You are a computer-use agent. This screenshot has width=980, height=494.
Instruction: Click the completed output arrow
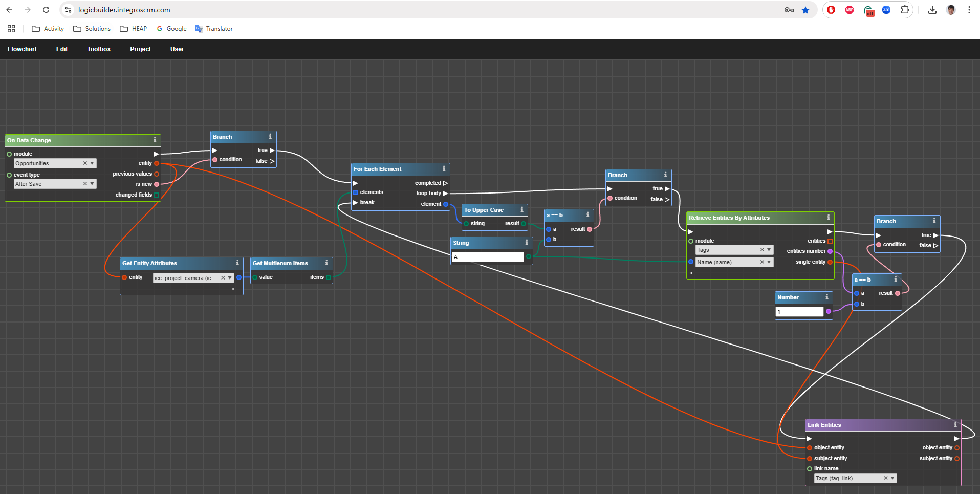445,183
